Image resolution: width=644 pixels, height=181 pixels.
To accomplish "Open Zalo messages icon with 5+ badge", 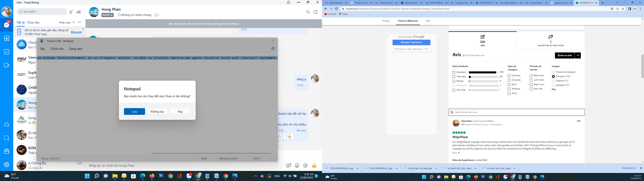I will point(7,25).
